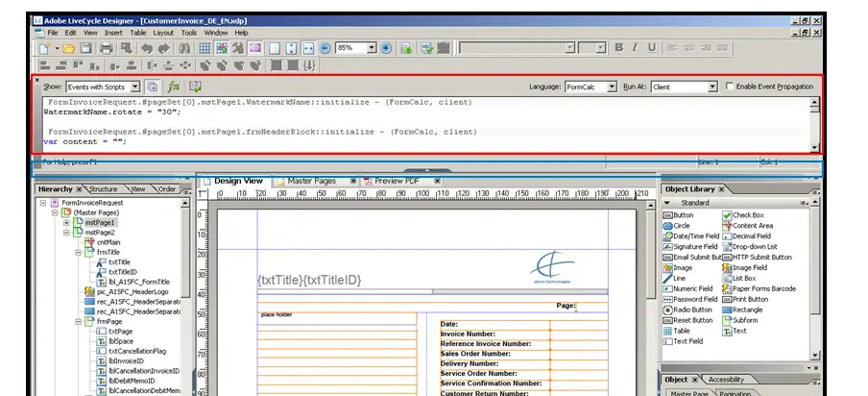Select Radio Button object in Object Library

688,309
